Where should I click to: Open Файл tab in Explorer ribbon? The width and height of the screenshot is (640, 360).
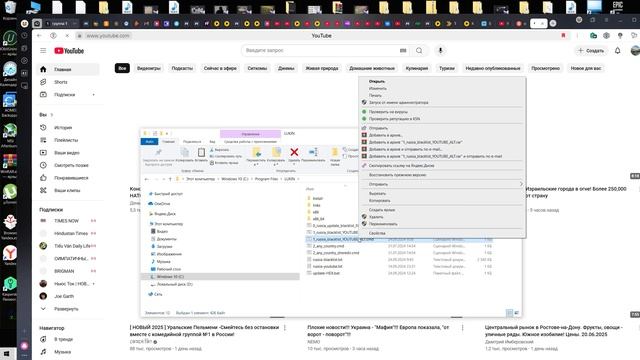pyautogui.click(x=149, y=142)
